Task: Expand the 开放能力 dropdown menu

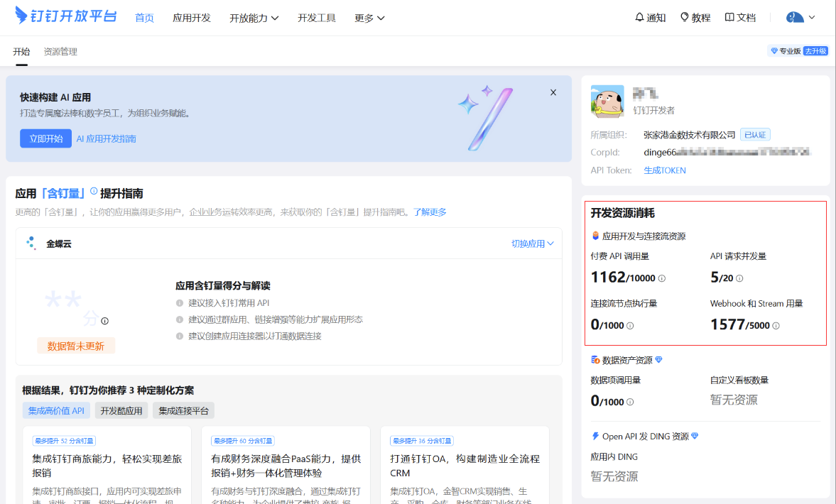Action: 254,18
